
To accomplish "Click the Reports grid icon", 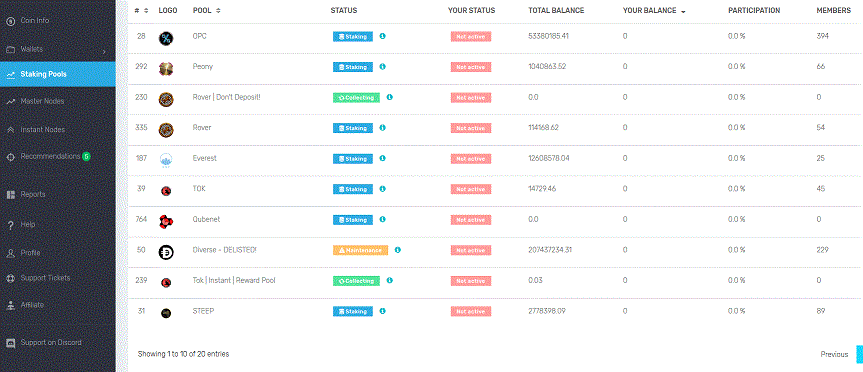I will click(10, 195).
